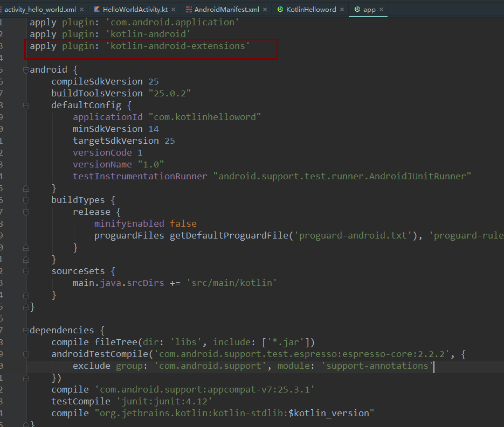Click getDefaultProguardFile method call

229,236
